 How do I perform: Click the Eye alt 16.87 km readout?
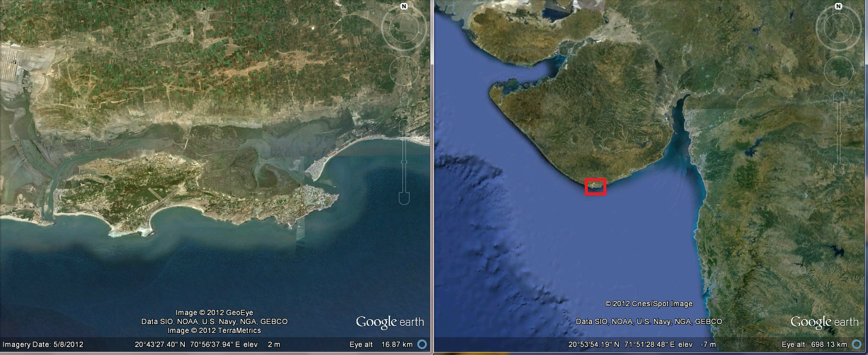tap(381, 344)
